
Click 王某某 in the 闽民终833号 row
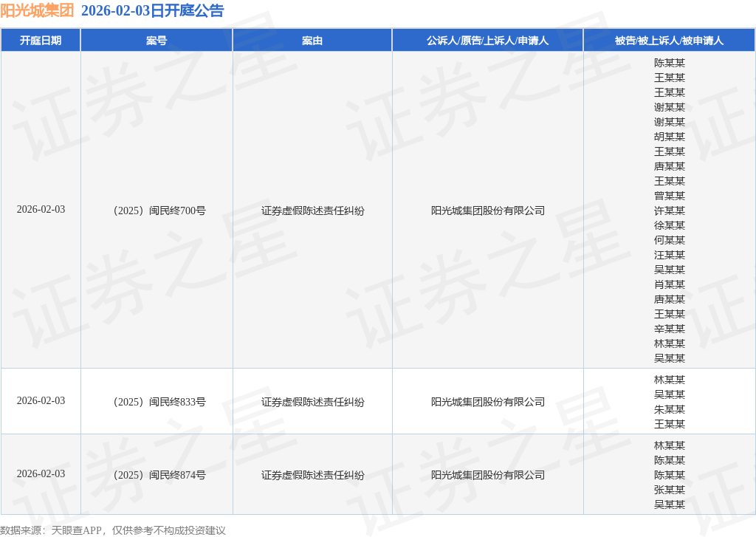pos(669,424)
